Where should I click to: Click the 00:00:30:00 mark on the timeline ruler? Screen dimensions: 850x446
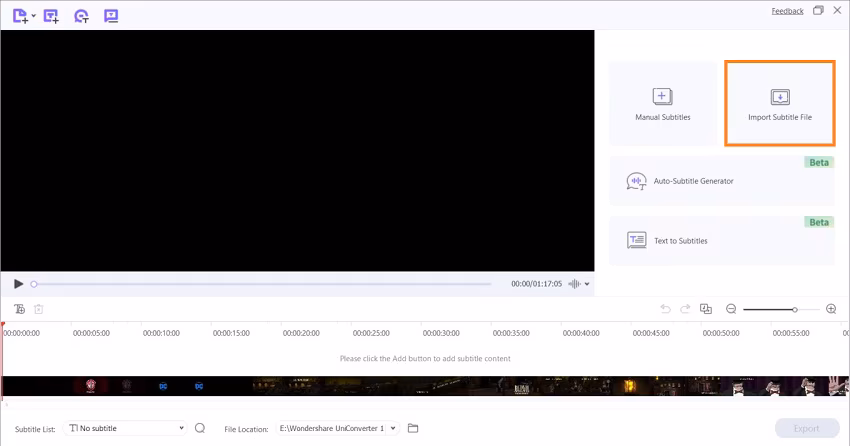441,333
